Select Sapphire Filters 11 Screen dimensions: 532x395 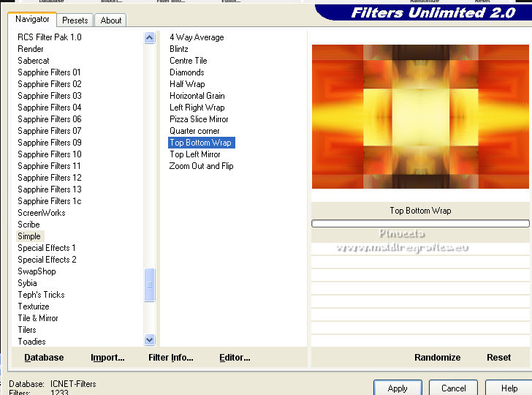49,166
